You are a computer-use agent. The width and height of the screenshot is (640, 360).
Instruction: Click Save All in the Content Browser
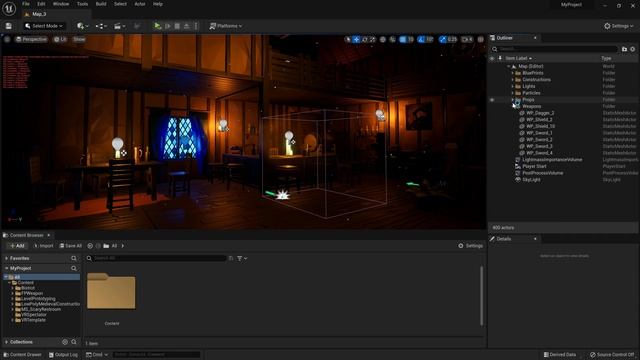pos(71,246)
